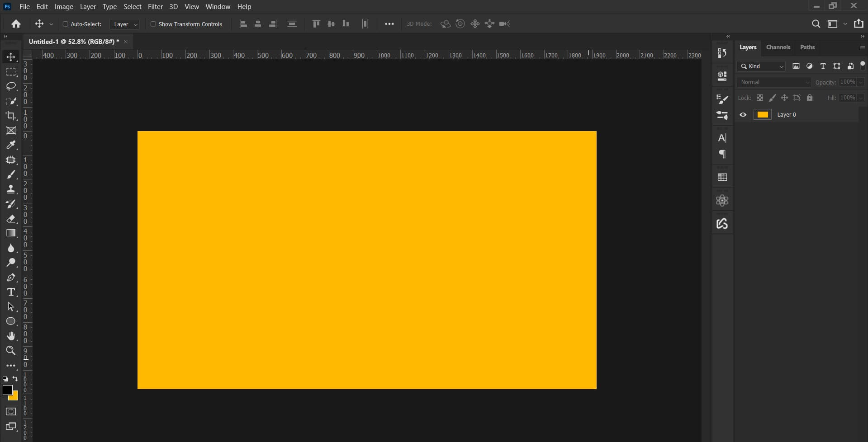Toggle filter for pixel layers
This screenshot has height=442, width=868.
tap(796, 66)
